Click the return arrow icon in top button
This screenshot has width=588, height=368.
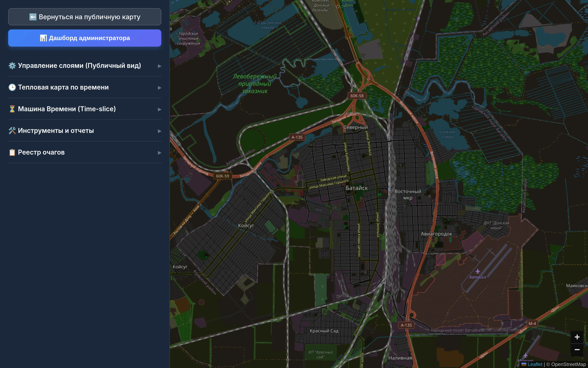33,17
